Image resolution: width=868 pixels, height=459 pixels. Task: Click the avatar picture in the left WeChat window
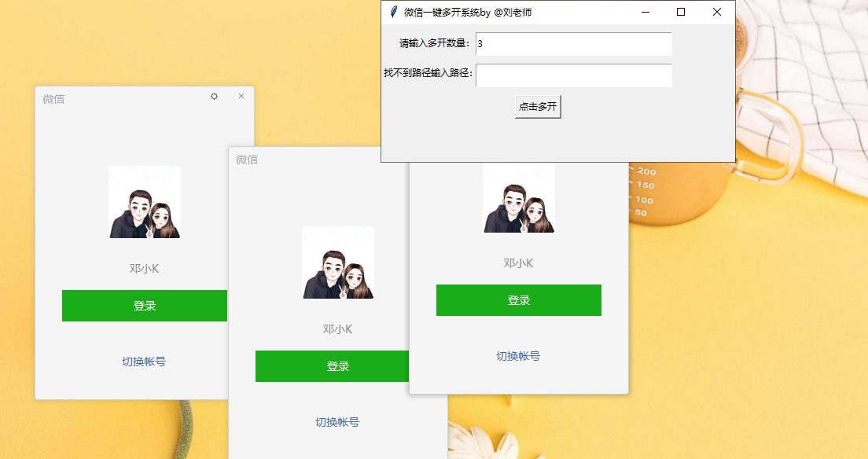(x=145, y=202)
